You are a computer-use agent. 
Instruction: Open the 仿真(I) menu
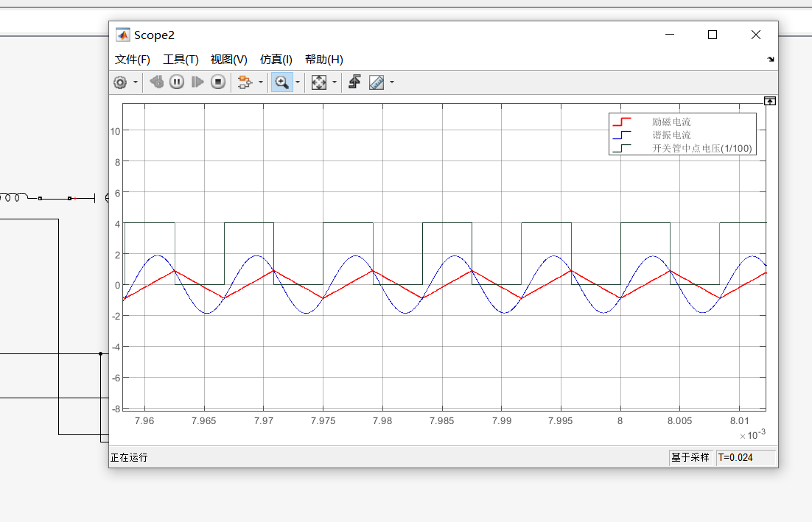coord(276,60)
